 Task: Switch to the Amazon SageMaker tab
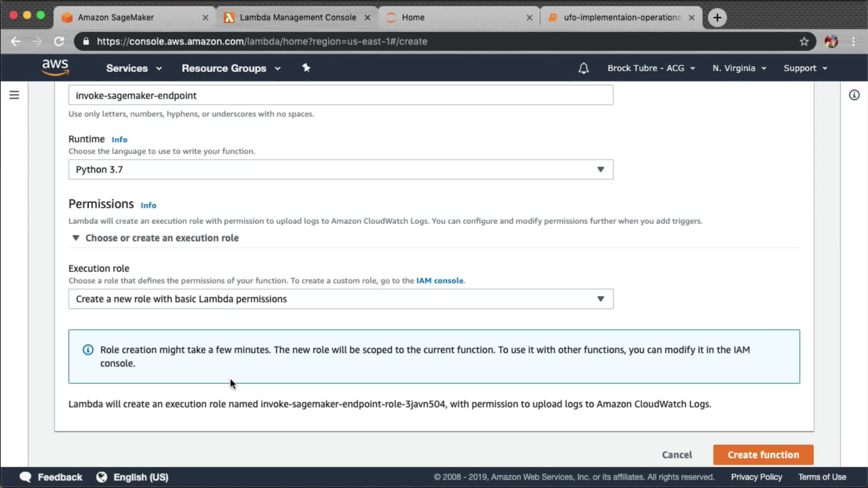116,18
